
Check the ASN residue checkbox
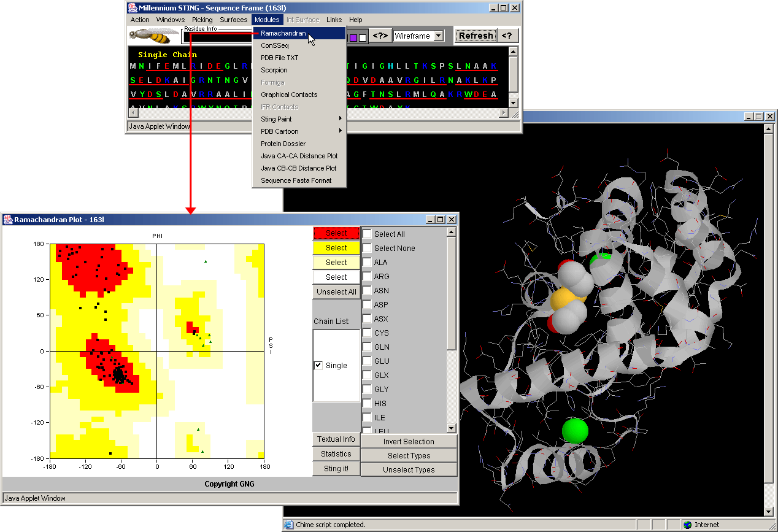tap(367, 290)
